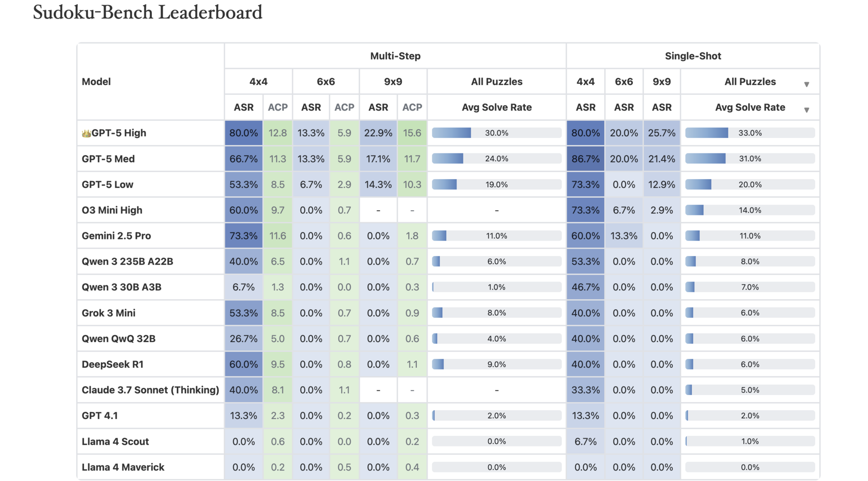Click Llama 4 Maverick row label
Viewport: 868px width, 481px height.
[123, 467]
